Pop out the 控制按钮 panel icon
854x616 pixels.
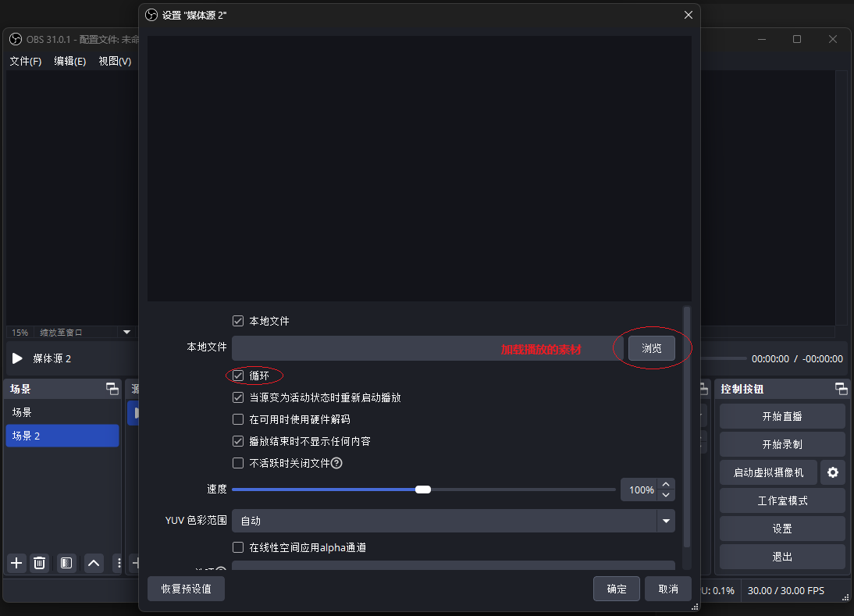(x=842, y=388)
